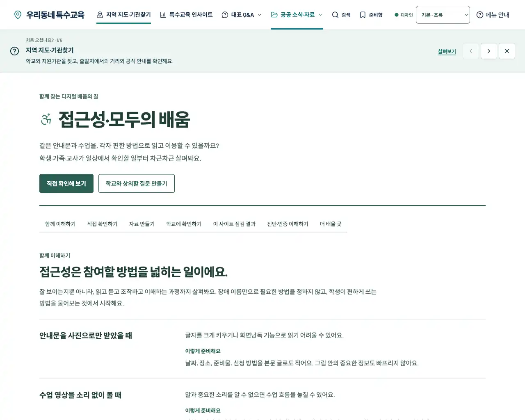Switch to the 학교에 확인하기 tab
This screenshot has width=525, height=420.
pyautogui.click(x=184, y=224)
